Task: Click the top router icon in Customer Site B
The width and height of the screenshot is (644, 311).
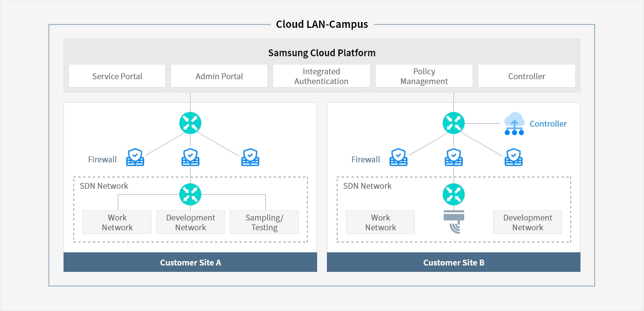Action: pyautogui.click(x=453, y=123)
